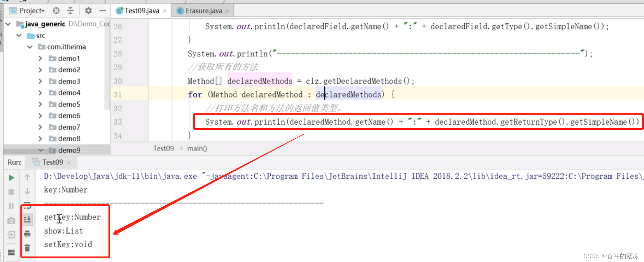Screen dimensions: 644x262
Task: Expand the demo4 package
Action: 40,93
